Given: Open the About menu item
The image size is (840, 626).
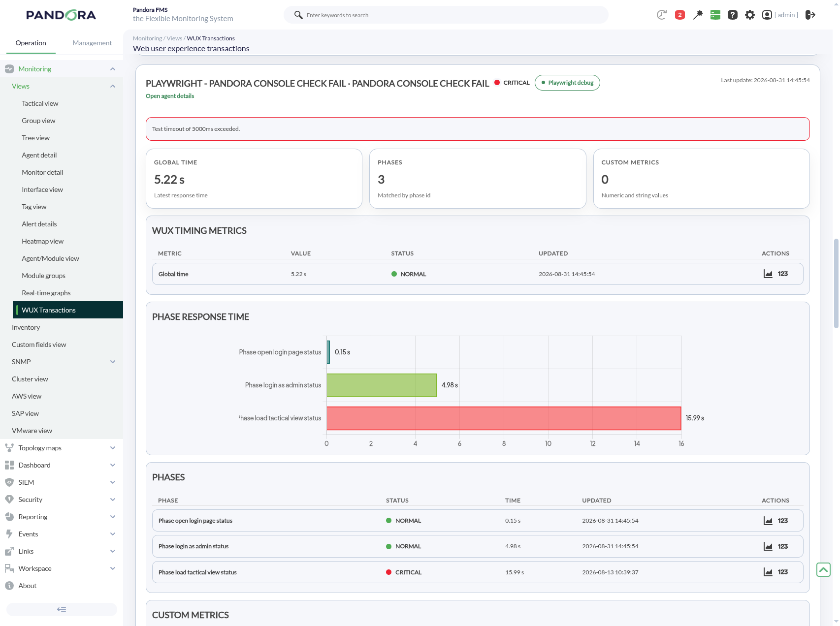Looking at the screenshot, I should coord(28,586).
